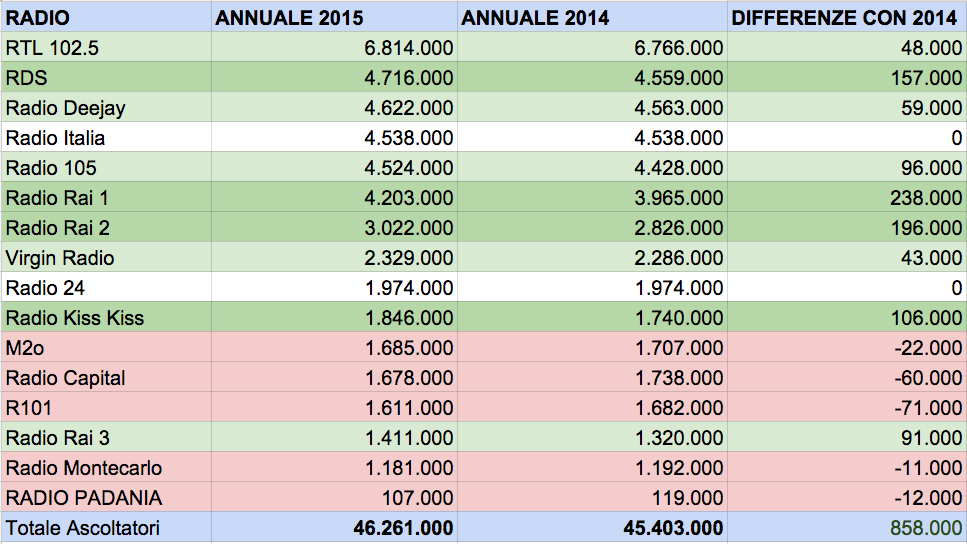967x544 pixels.
Task: Select the DIFFERENZE CON 2014 header cell
Action: pos(846,17)
